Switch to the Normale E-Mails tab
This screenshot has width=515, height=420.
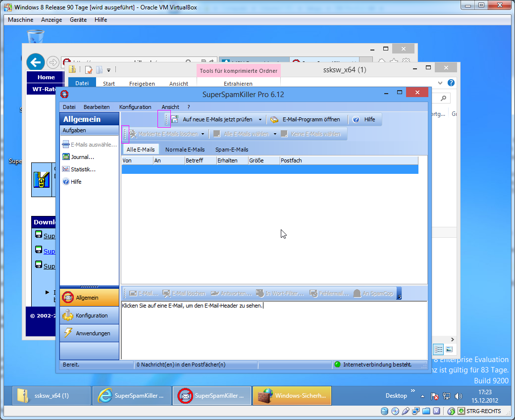point(185,150)
